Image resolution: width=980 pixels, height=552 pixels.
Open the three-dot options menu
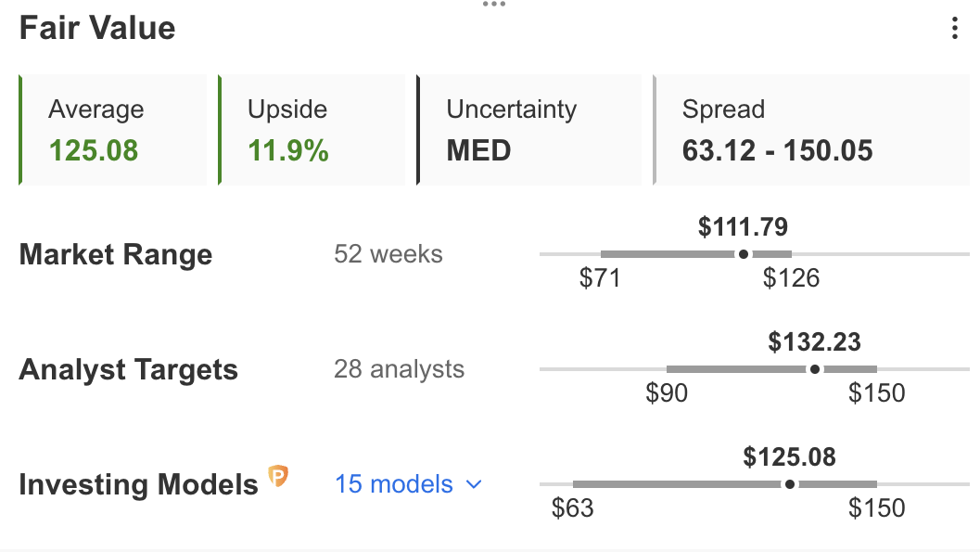pyautogui.click(x=954, y=28)
